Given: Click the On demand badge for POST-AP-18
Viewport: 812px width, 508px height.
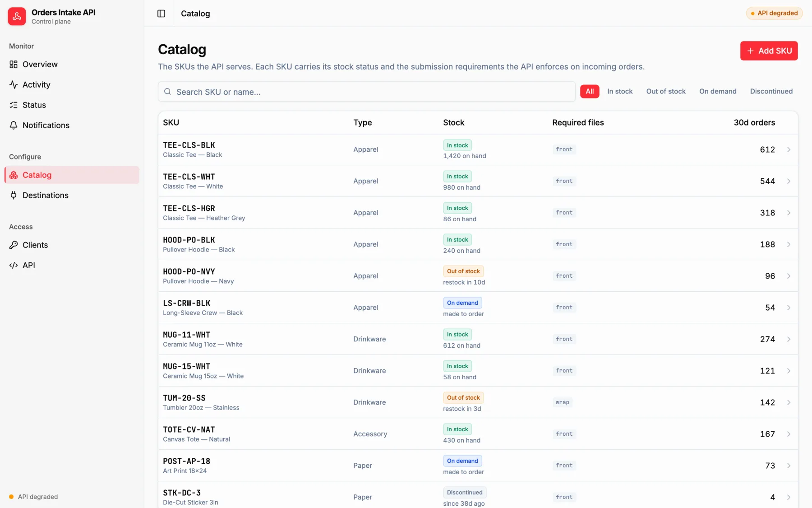Looking at the screenshot, I should (462, 461).
